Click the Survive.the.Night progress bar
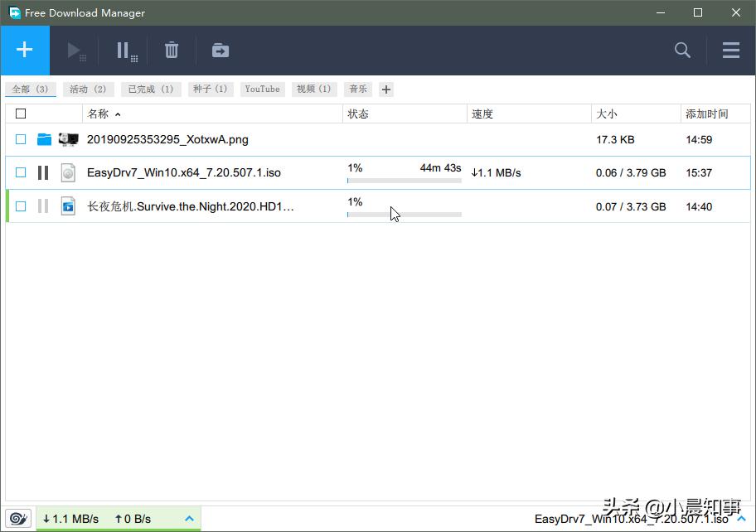Viewport: 756px width, 532px height. pyautogui.click(x=404, y=215)
